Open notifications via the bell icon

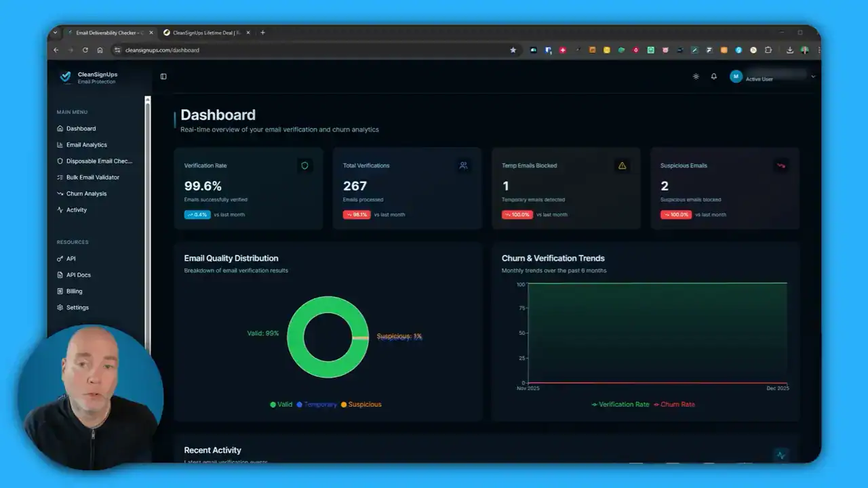(713, 77)
